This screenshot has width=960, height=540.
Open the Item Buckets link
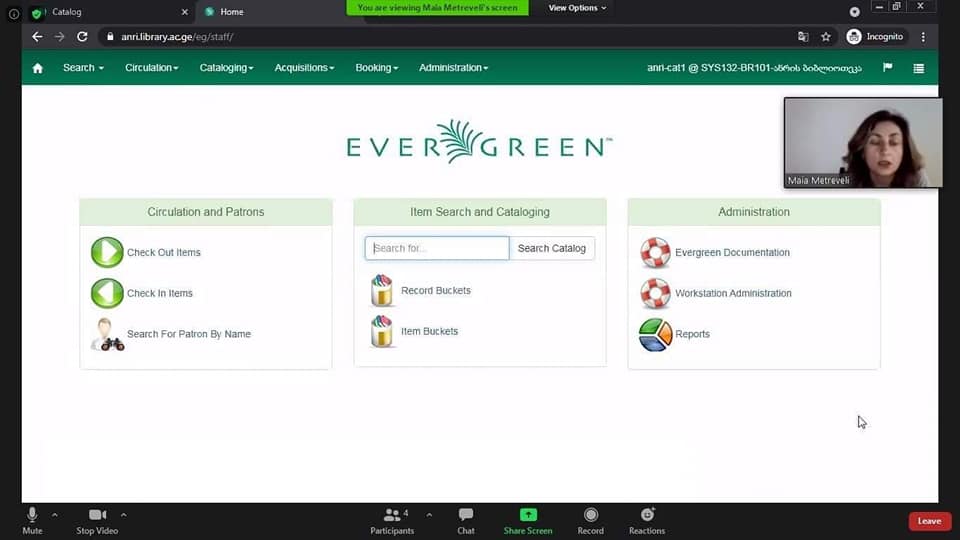pyautogui.click(x=429, y=331)
